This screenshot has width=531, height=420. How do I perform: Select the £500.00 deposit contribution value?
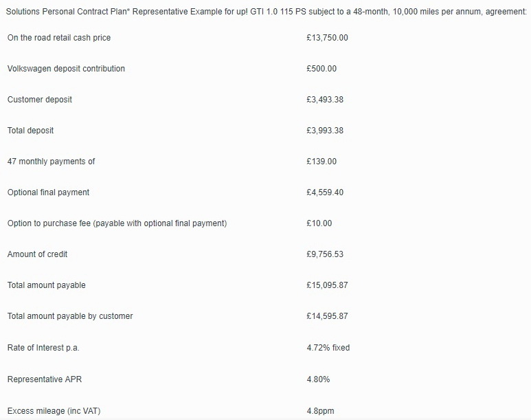coord(321,69)
